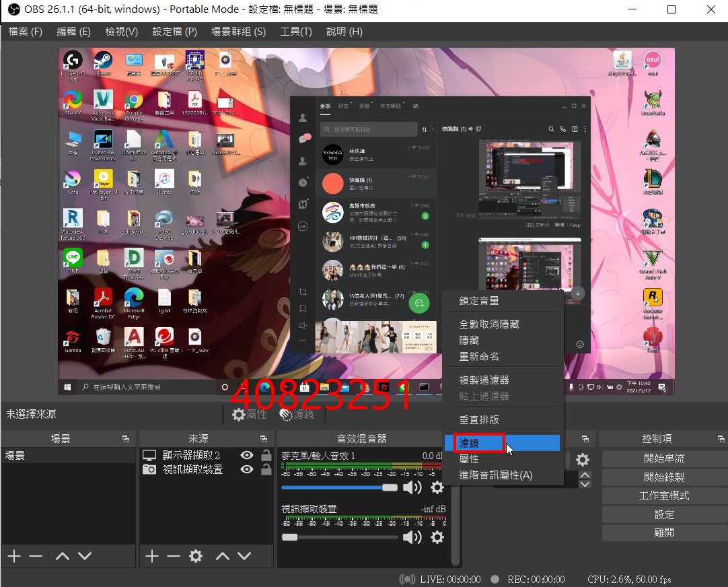The width and height of the screenshot is (728, 587).
Task: Click 開始串流 button
Action: [x=664, y=459]
